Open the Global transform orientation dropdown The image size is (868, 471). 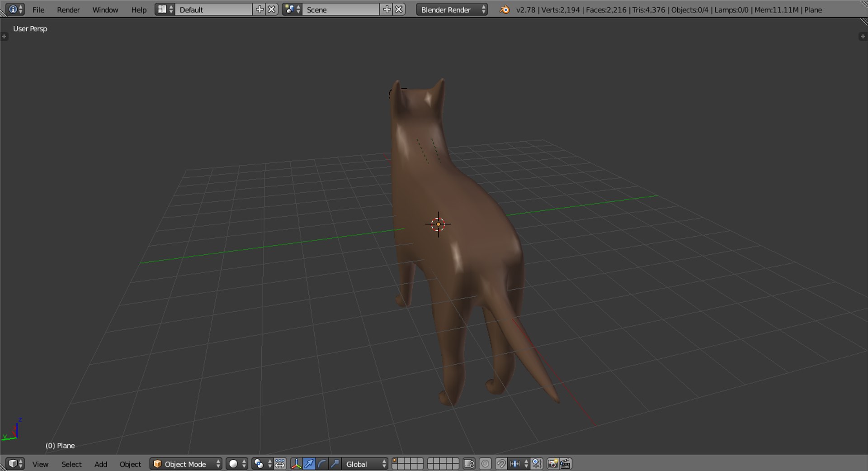(x=365, y=464)
